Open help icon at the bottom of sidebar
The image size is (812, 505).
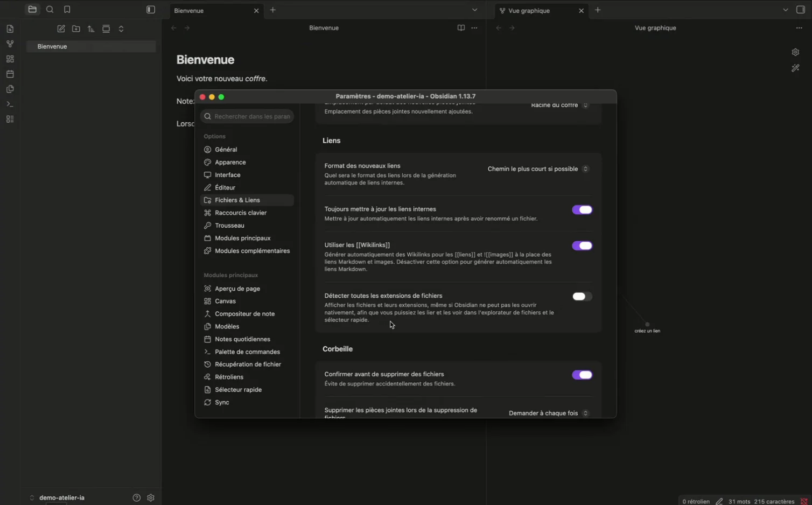coord(136,498)
